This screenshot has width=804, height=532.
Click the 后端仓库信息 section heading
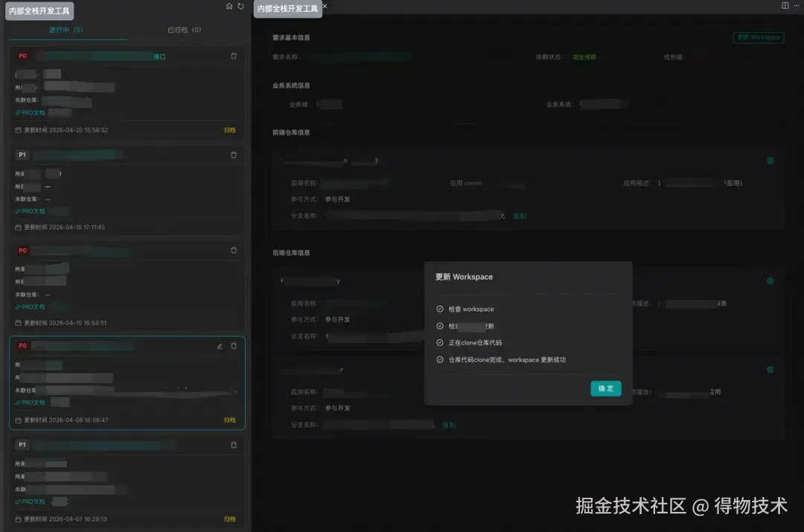(291, 253)
